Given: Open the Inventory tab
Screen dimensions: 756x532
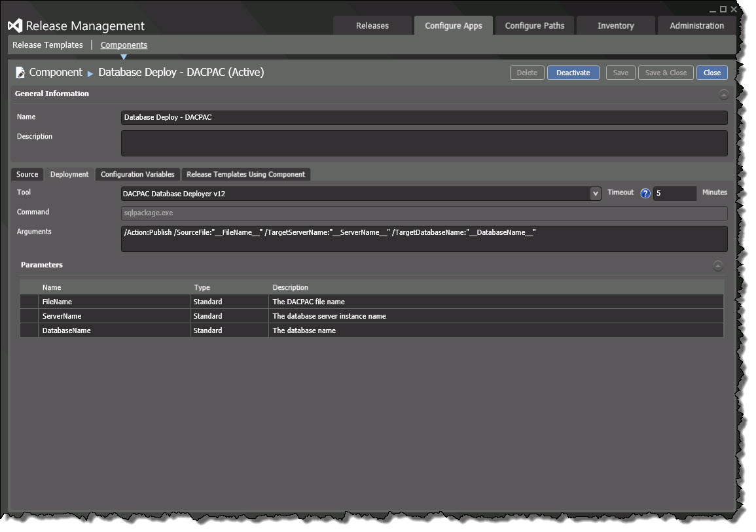Looking at the screenshot, I should coord(615,26).
